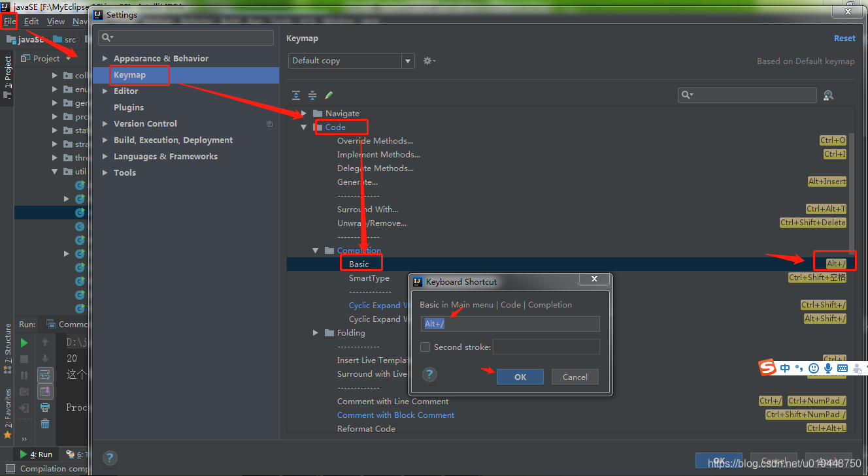
Task: Click the green pencil edit shortcut icon
Action: (329, 95)
